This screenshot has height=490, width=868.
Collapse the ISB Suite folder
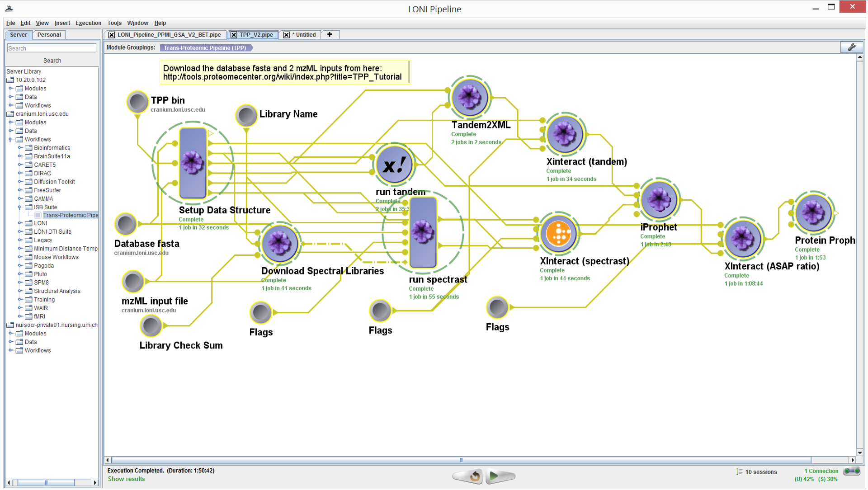coord(20,207)
